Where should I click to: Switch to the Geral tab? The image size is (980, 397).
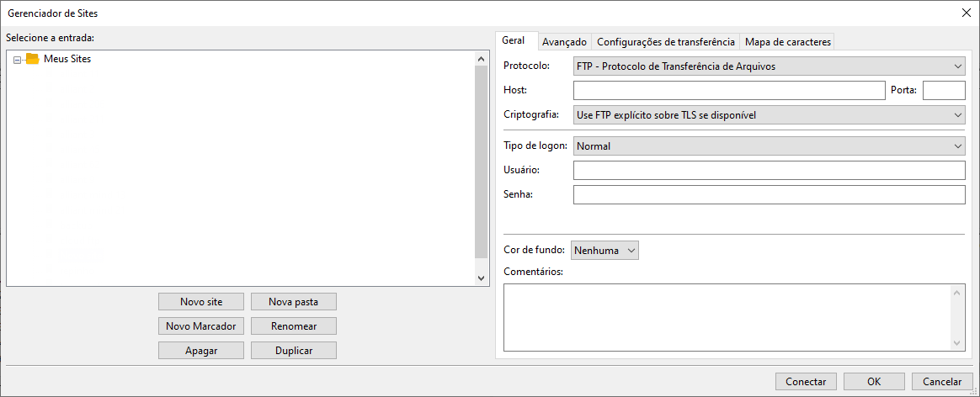click(515, 41)
